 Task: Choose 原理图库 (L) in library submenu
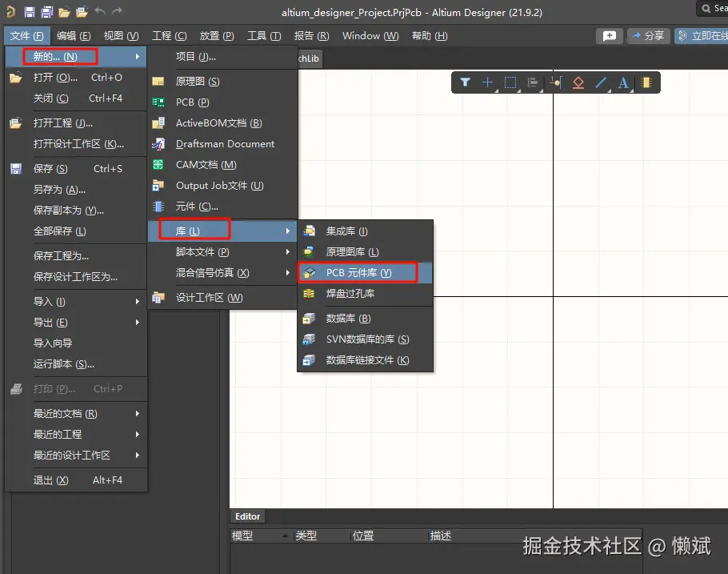click(x=365, y=252)
